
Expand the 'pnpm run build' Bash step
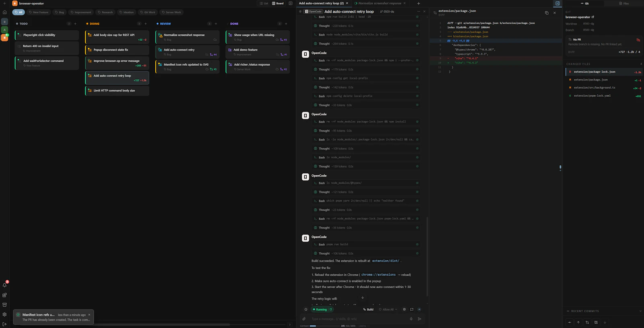[x=366, y=245]
